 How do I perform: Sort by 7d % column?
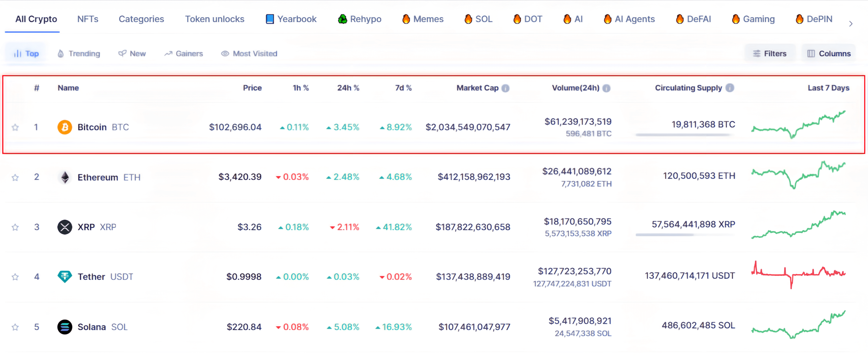[x=403, y=88]
